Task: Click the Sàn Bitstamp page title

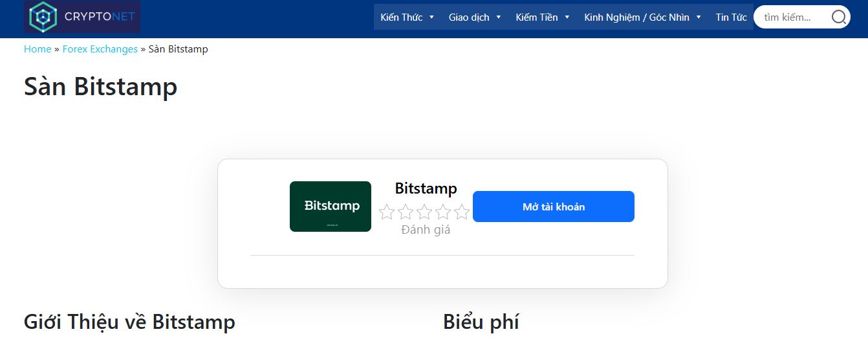Action: (x=101, y=87)
